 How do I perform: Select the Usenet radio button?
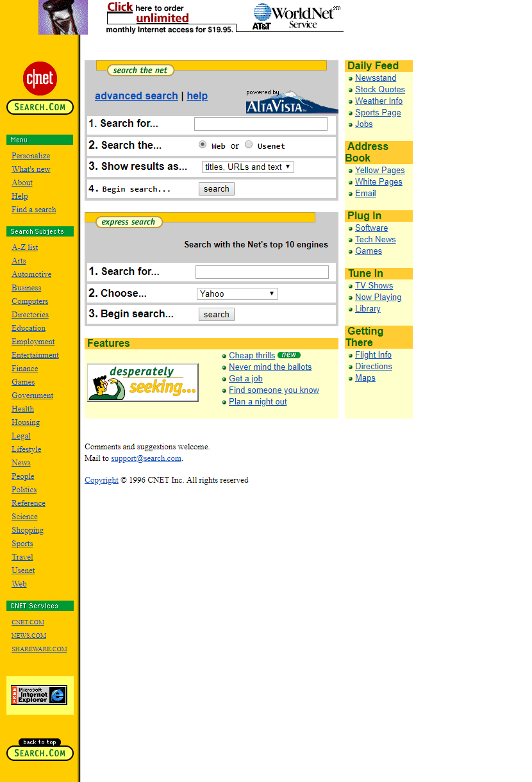click(x=249, y=145)
